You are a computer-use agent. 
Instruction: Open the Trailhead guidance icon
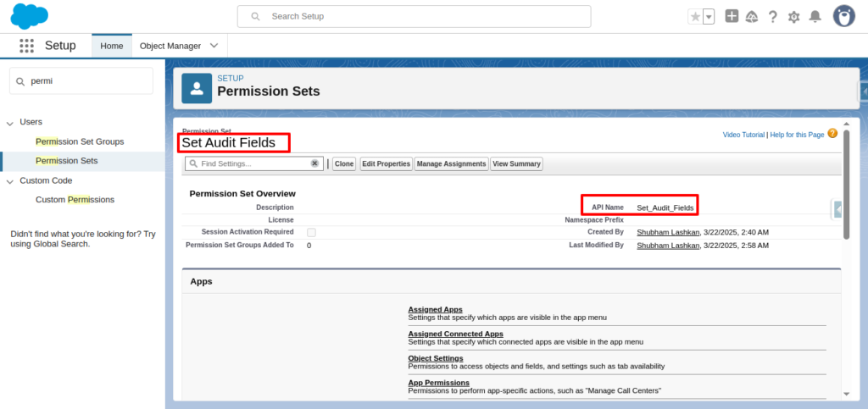tap(752, 17)
